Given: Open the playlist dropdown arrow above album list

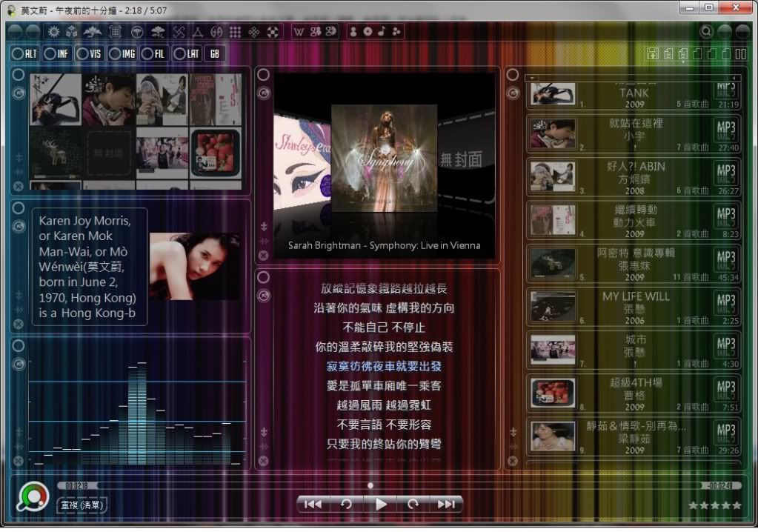Looking at the screenshot, I should point(531,77).
